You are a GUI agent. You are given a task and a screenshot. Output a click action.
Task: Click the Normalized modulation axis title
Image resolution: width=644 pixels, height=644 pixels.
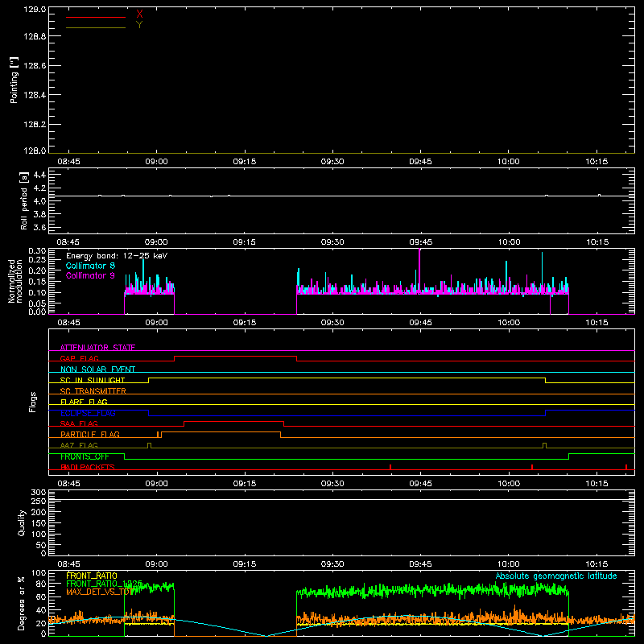pos(15,281)
